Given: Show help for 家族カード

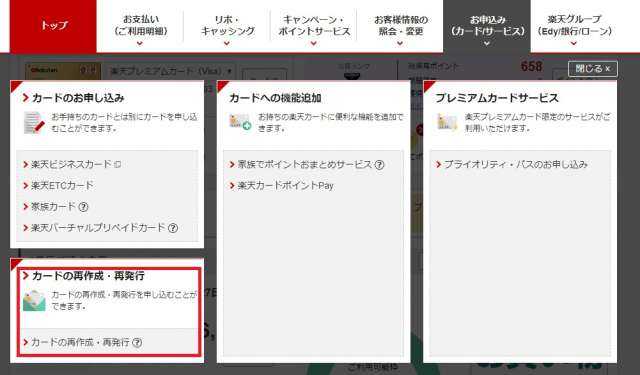Looking at the screenshot, I should [x=83, y=207].
